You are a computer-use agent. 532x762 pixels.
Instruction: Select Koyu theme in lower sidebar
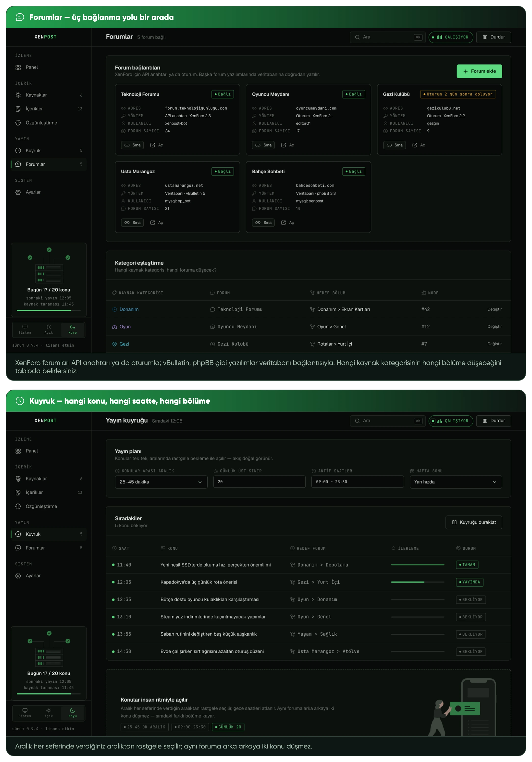73,713
